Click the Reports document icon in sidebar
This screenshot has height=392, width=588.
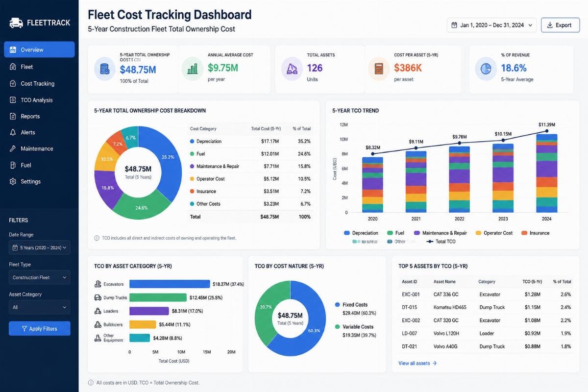[x=13, y=116]
